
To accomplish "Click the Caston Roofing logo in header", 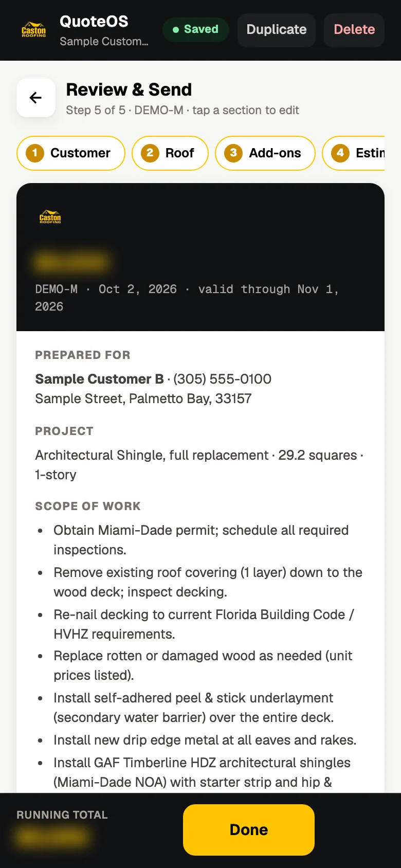I will click(x=34, y=29).
